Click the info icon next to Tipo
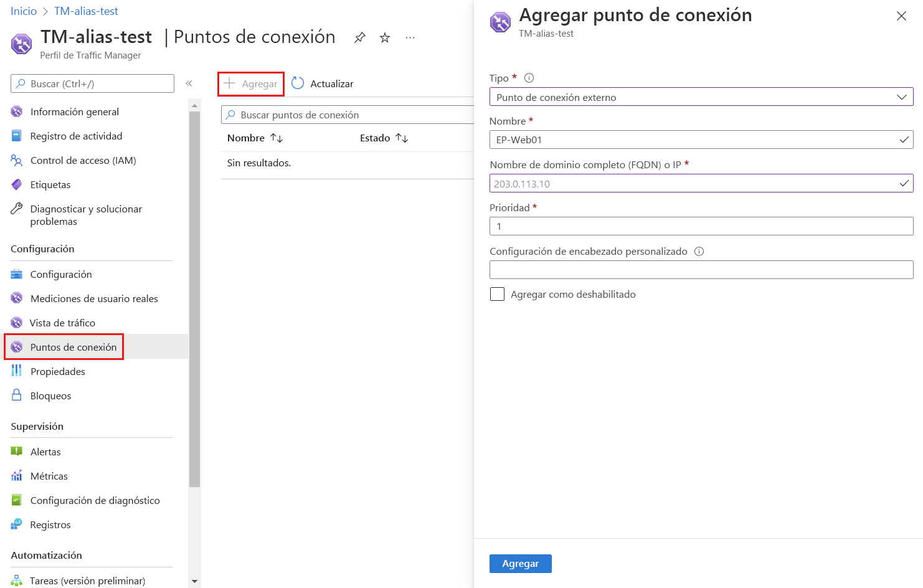 click(x=529, y=78)
